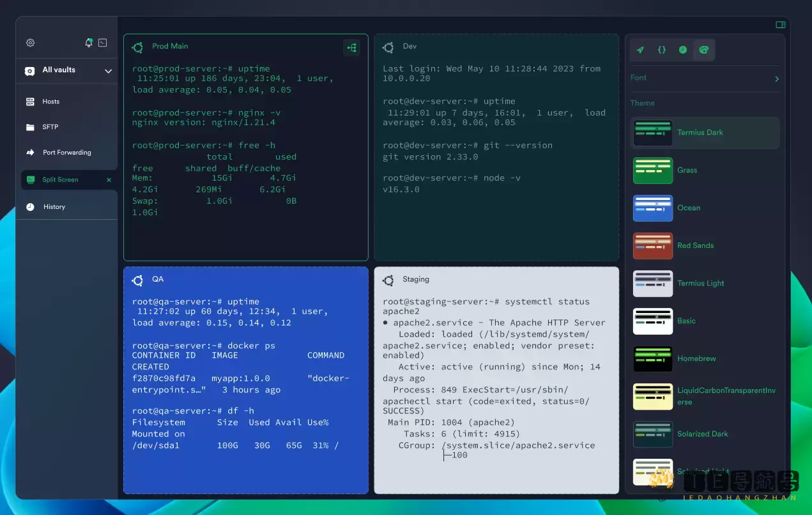Toggle broadcast input in Prod Main pane
This screenshot has height=515, width=812.
(x=351, y=47)
